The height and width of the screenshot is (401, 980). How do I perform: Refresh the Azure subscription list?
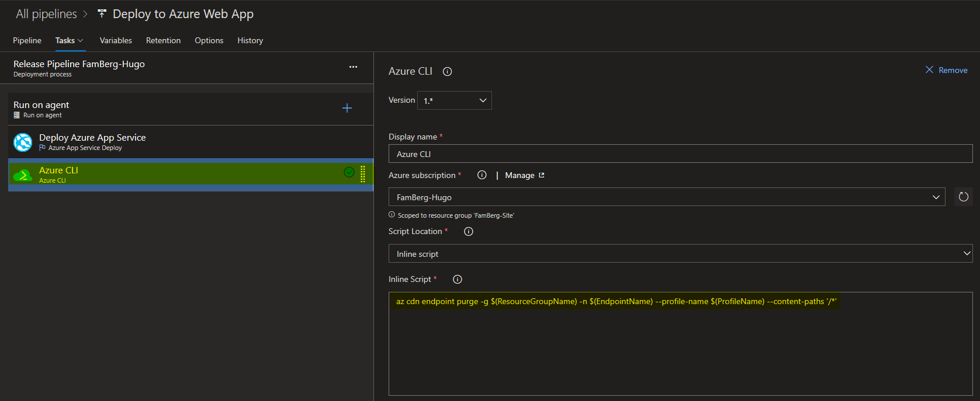click(x=964, y=197)
